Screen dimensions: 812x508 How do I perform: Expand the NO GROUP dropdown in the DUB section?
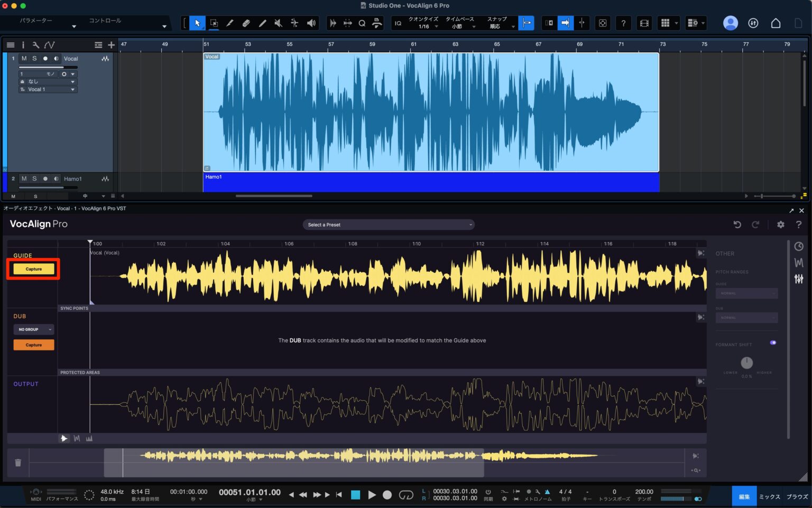point(33,329)
